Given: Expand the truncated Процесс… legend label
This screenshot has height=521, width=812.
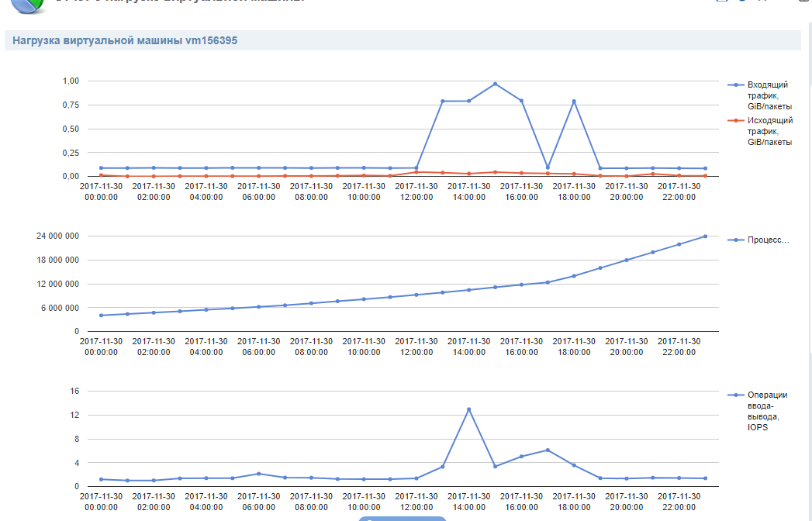Looking at the screenshot, I should coord(767,240).
